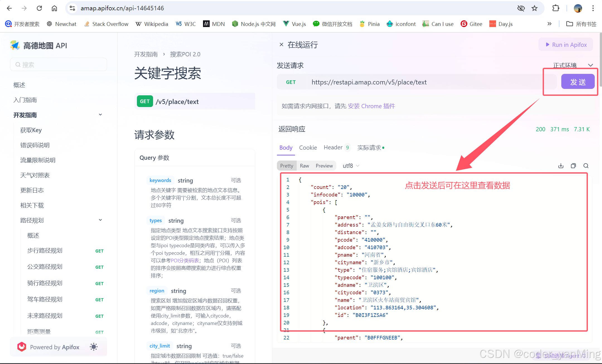The image size is (602, 364).
Task: Click the sidebar 搜索 input field
Action: pos(59,65)
